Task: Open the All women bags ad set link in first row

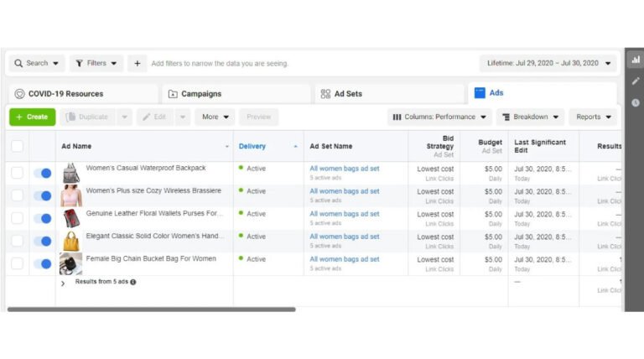Action: click(x=344, y=168)
